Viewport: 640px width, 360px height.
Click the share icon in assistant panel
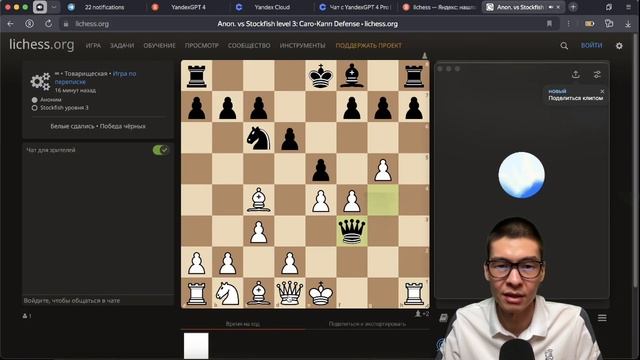tap(576, 74)
